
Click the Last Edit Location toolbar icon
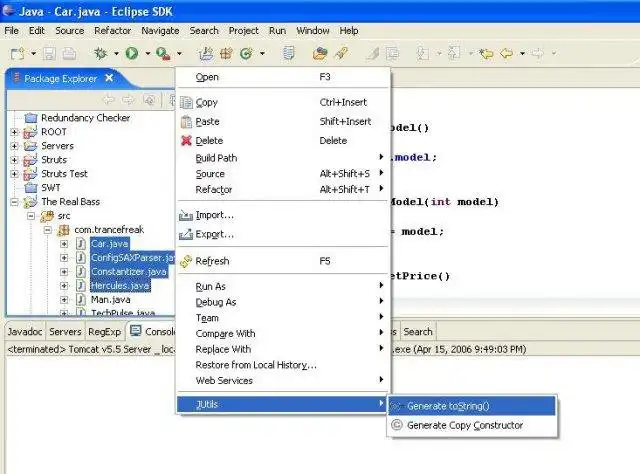point(486,53)
